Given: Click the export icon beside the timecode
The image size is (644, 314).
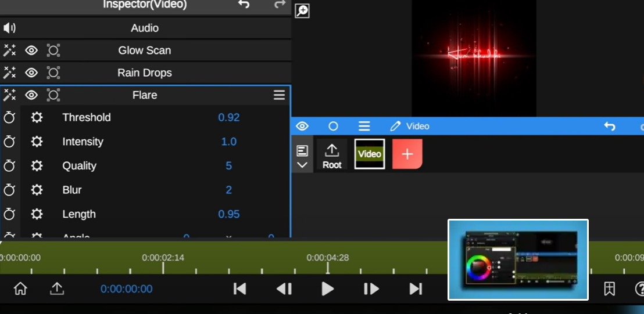Looking at the screenshot, I should point(57,288).
